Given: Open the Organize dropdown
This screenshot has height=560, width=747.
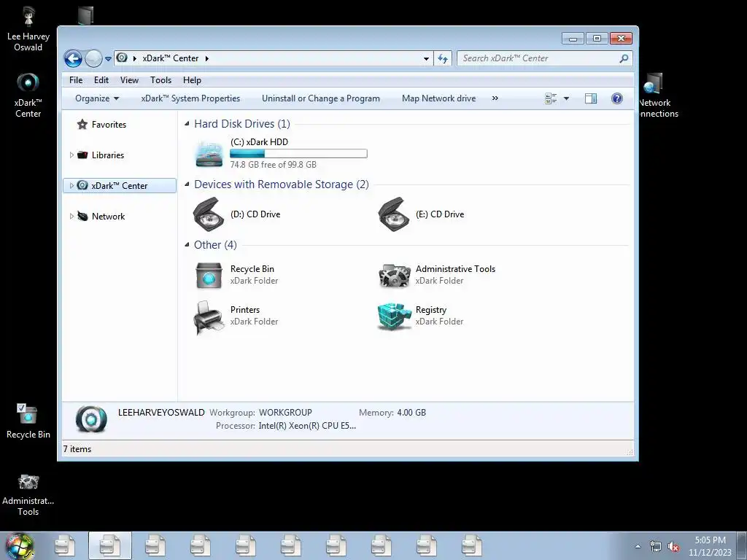Looking at the screenshot, I should click(x=97, y=98).
